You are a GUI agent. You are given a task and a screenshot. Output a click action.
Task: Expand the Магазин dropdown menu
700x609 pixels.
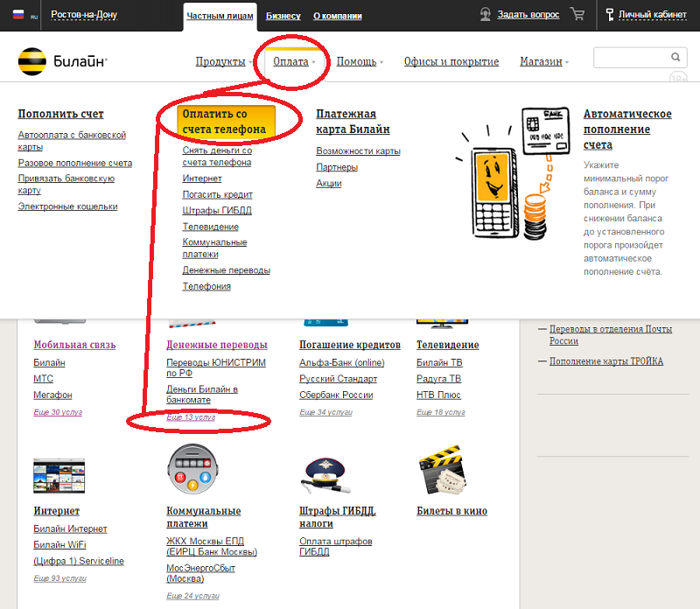click(543, 62)
